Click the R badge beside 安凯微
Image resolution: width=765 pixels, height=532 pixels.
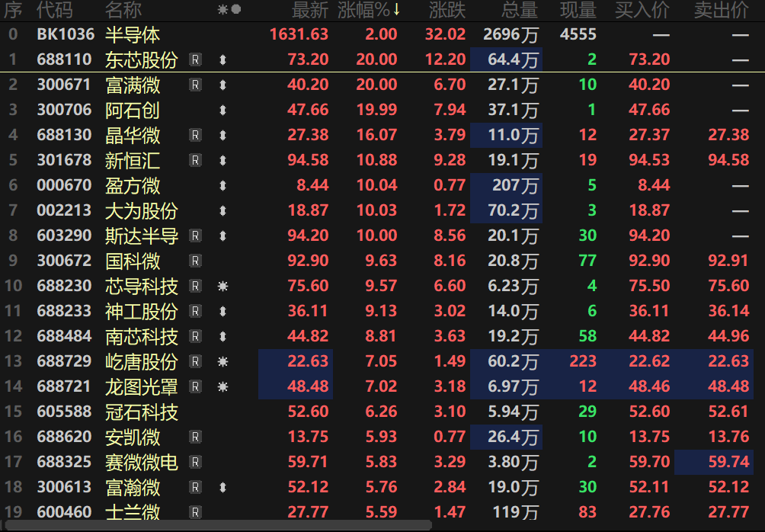[195, 437]
